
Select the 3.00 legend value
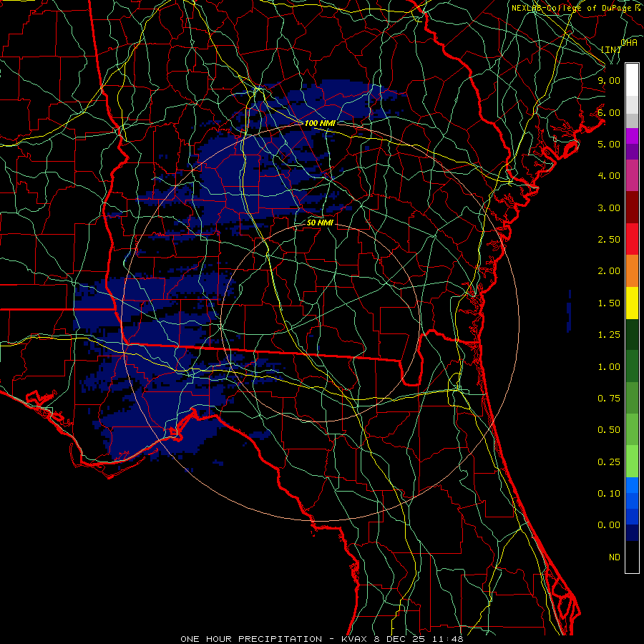(609, 208)
